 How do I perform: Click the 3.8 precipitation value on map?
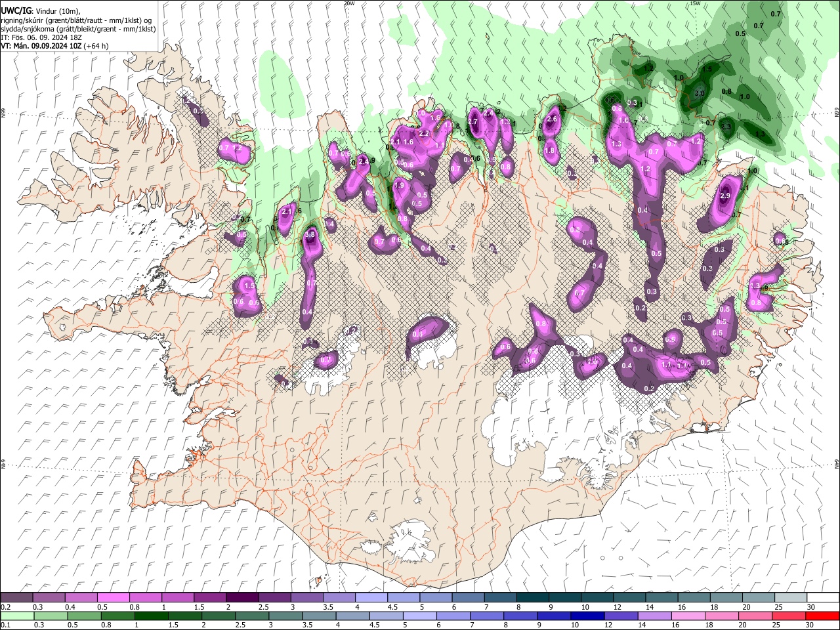[x=311, y=234]
